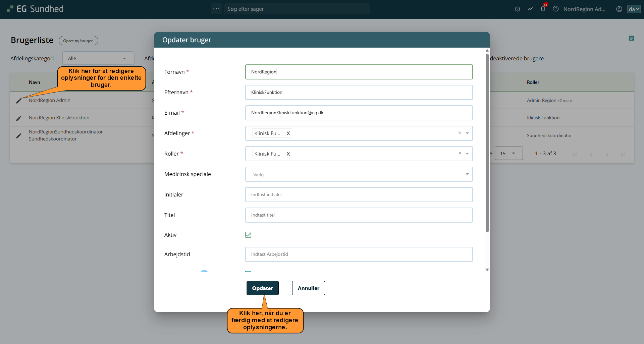Remove the Klinisk Fu... chip in Roller
Viewport: 644px width, 344px height.
(x=288, y=154)
